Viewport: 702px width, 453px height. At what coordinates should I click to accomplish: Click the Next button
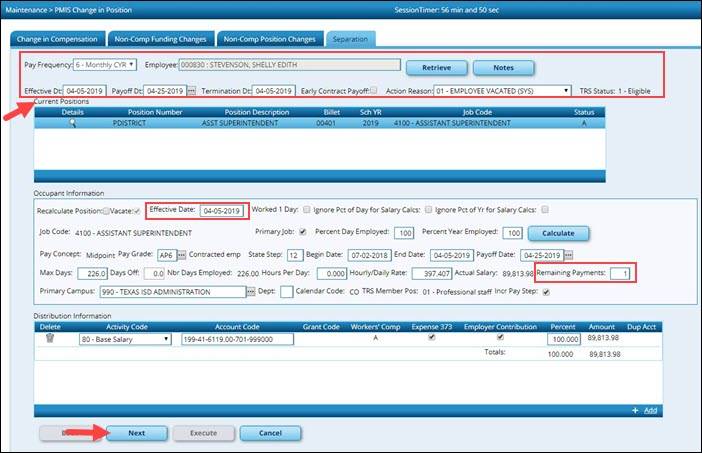point(135,434)
